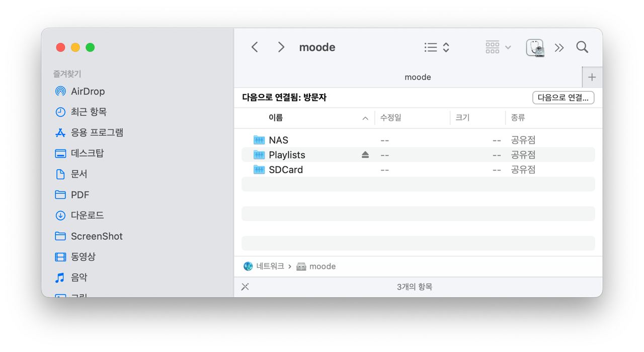
Task: Click the moode server icon in path bar
Action: [302, 266]
